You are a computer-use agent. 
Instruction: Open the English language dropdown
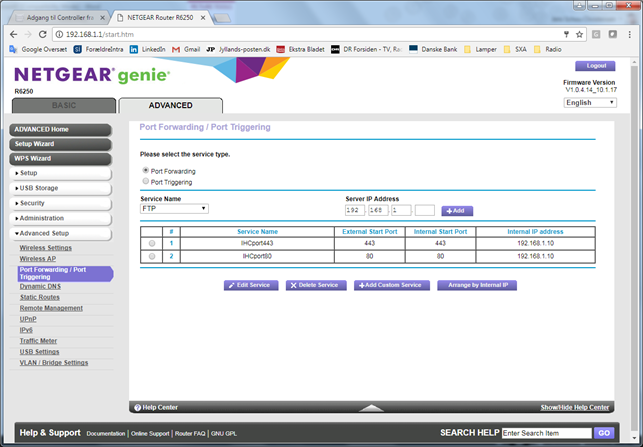click(x=590, y=102)
